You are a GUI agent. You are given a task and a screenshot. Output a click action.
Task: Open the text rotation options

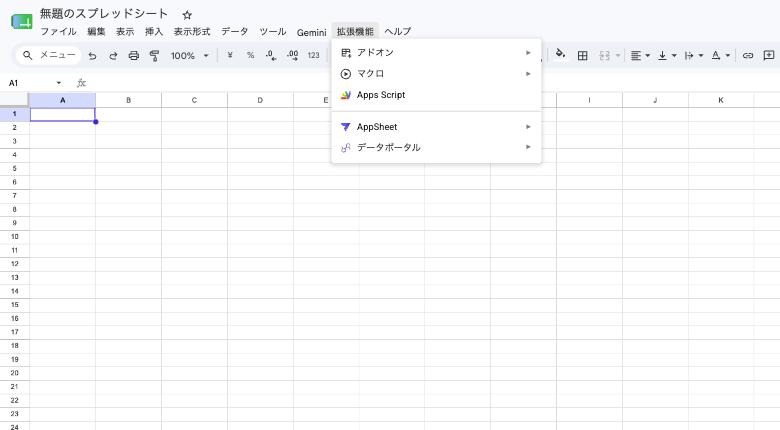[x=720, y=56]
